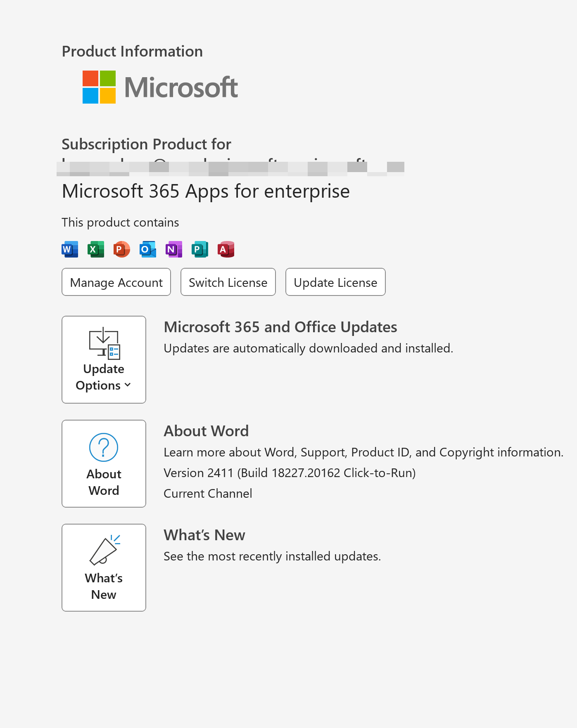The image size is (577, 728).
Task: Click the Switch License button
Action: [x=228, y=282]
